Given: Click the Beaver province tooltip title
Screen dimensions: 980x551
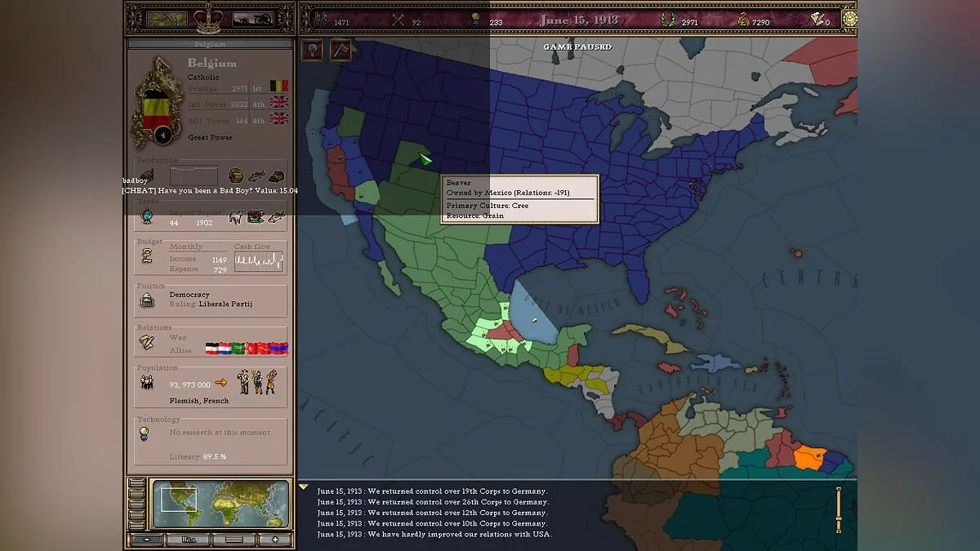Looking at the screenshot, I should pyautogui.click(x=459, y=183).
